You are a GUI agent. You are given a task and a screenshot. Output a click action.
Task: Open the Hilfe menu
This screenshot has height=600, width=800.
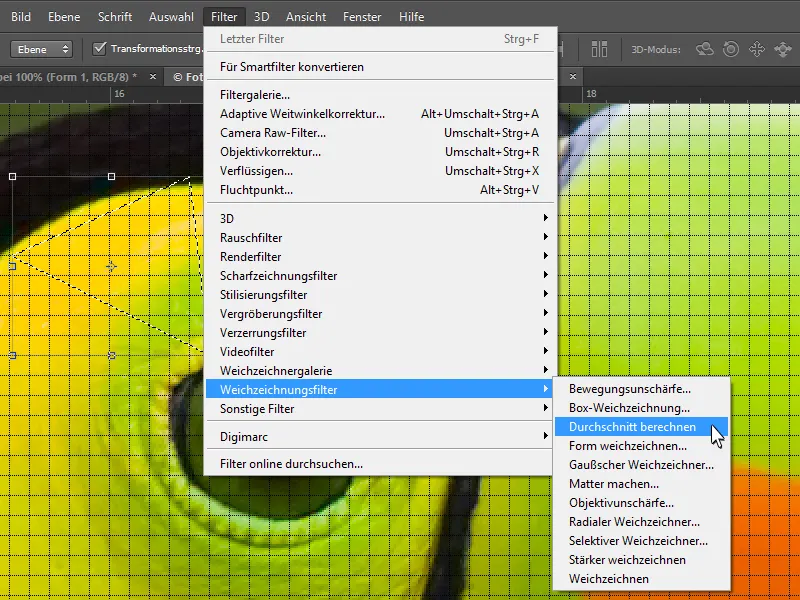pyautogui.click(x=411, y=17)
